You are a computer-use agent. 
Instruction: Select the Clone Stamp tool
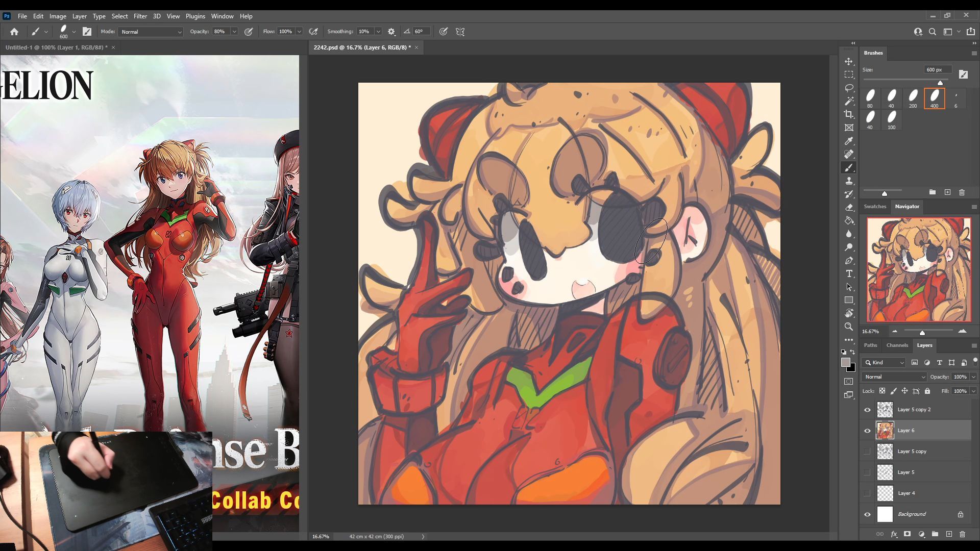point(849,181)
